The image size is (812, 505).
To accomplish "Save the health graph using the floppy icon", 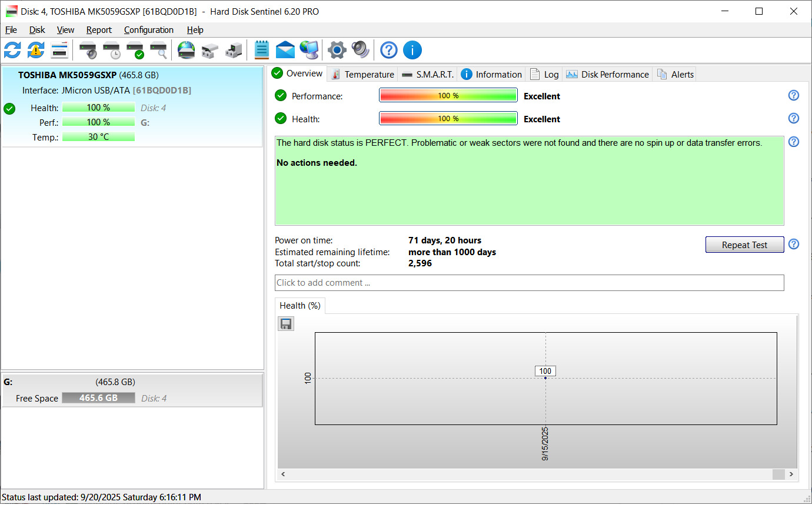I will click(x=286, y=324).
